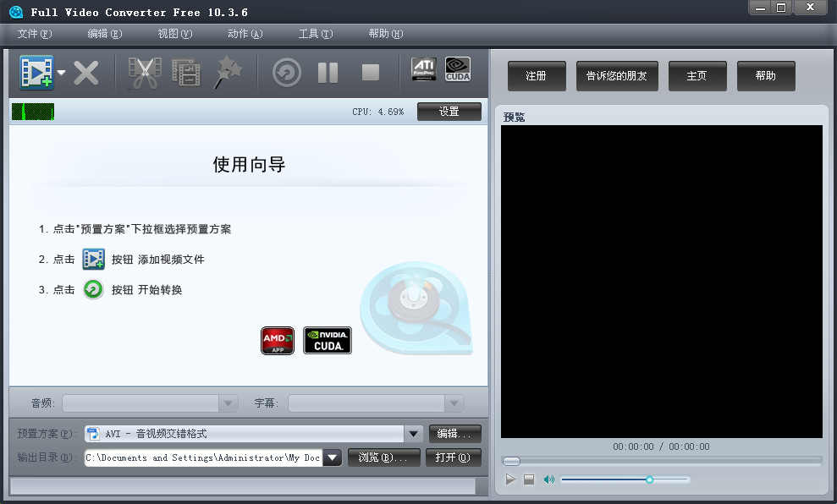Open the 视图(V) menu
The height and width of the screenshot is (504, 837).
point(175,34)
